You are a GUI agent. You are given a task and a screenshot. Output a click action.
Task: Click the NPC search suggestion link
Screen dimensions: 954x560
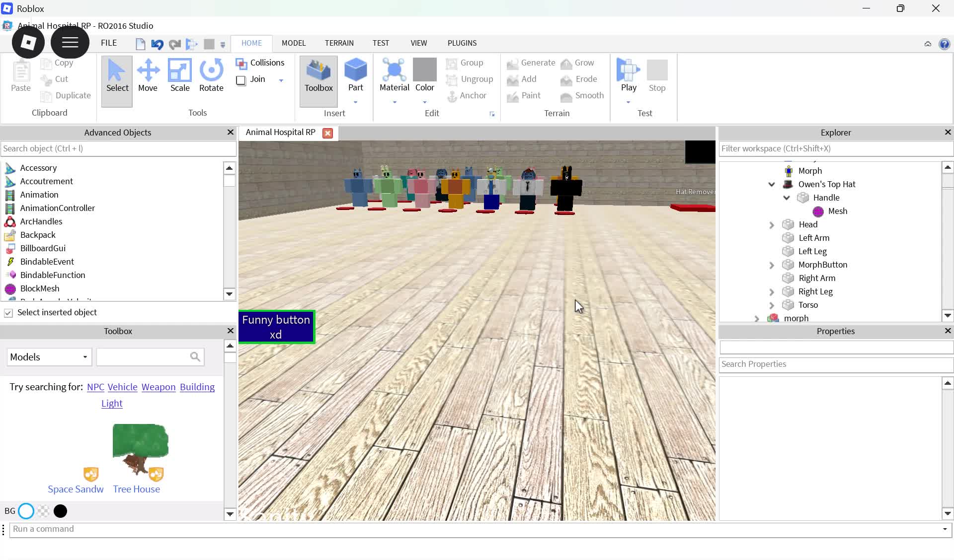(95, 387)
